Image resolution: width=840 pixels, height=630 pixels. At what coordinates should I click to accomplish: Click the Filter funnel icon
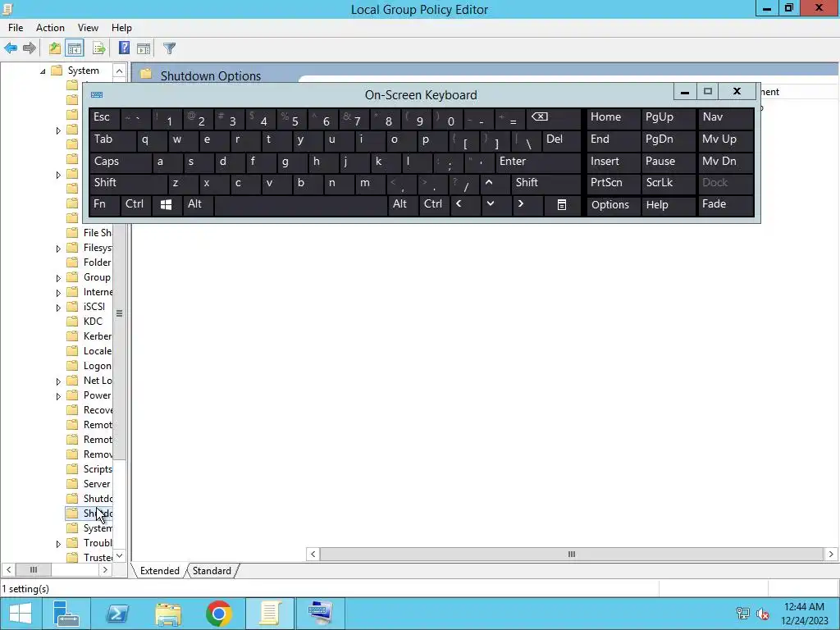(169, 48)
